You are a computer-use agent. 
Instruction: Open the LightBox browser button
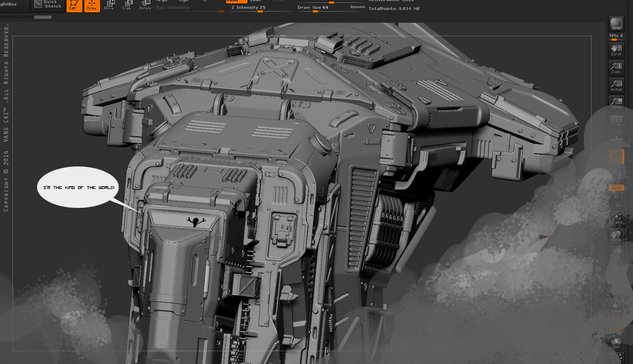(14, 5)
